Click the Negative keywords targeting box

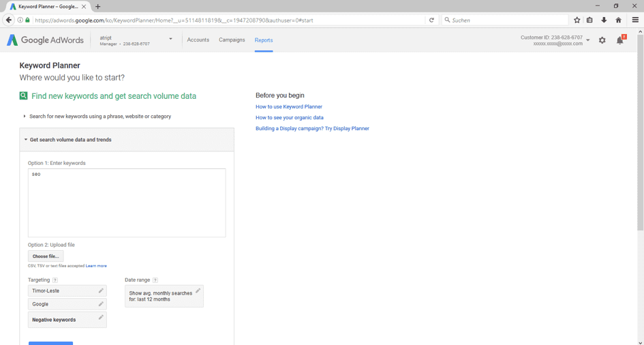(x=67, y=320)
